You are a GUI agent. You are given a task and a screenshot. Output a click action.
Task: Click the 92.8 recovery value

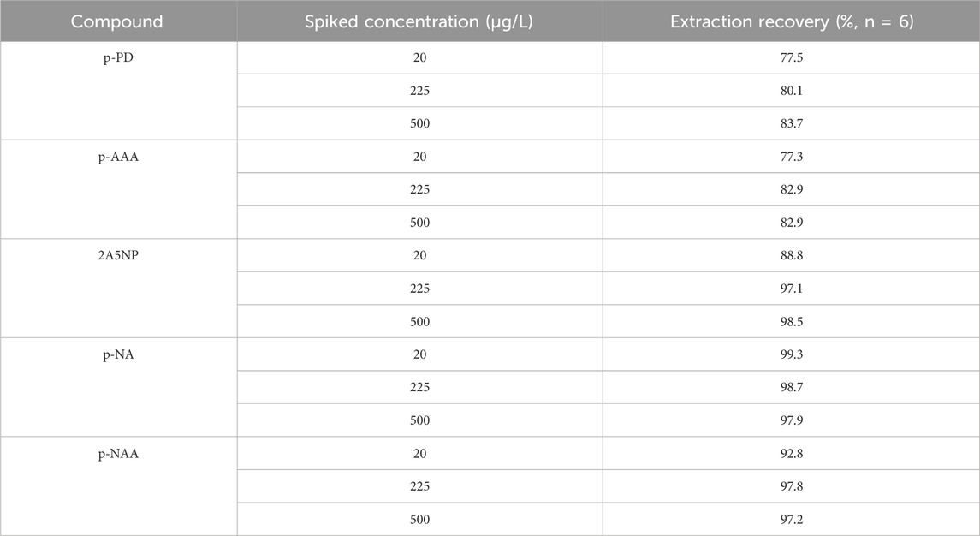pos(791,454)
